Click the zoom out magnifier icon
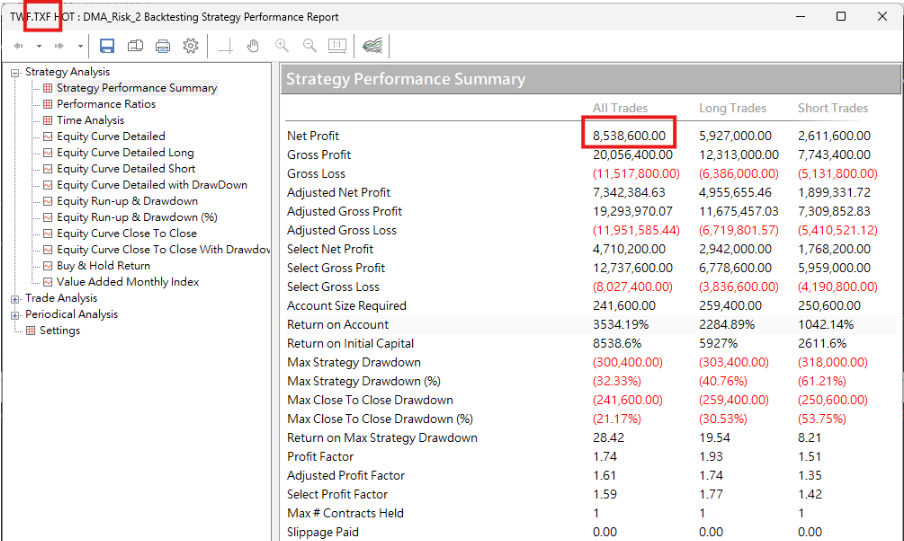Screen dimensions: 904x541 tap(310, 46)
